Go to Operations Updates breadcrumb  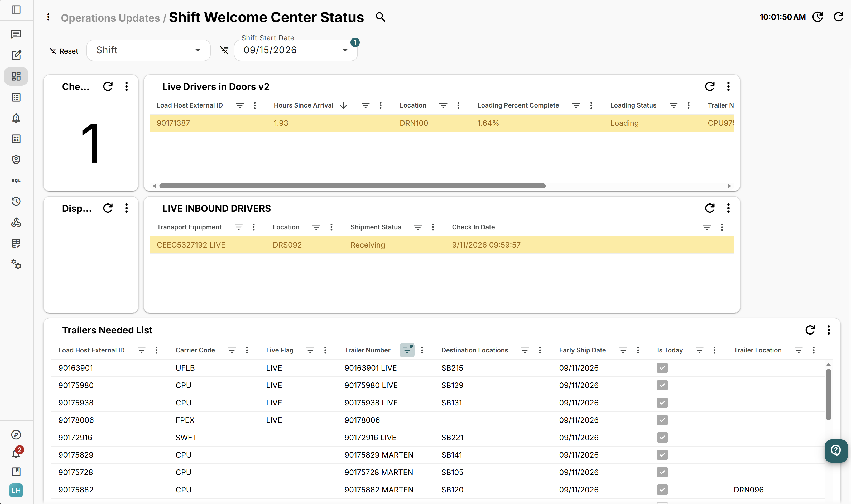coord(110,18)
